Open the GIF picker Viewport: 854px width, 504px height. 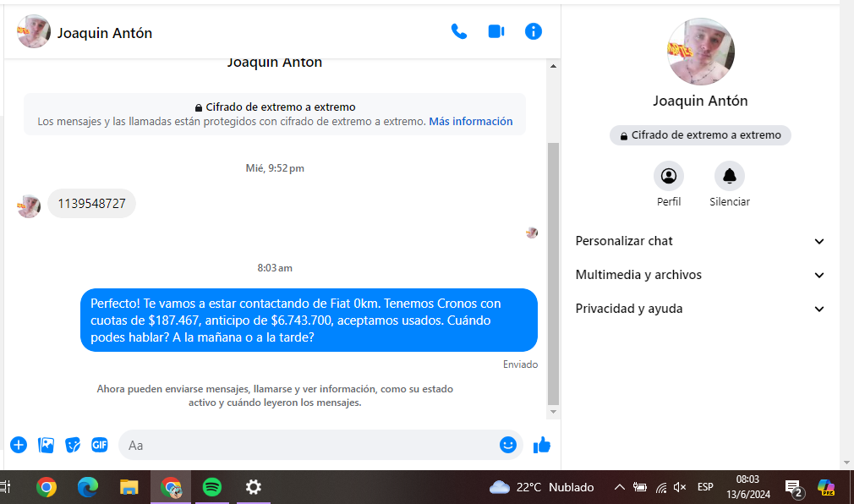(x=100, y=445)
